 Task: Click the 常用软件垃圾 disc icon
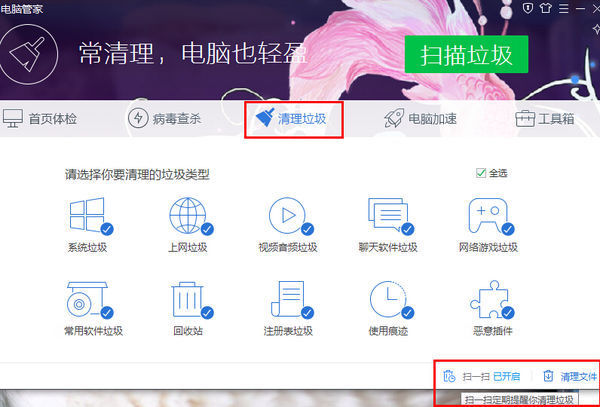point(87,300)
